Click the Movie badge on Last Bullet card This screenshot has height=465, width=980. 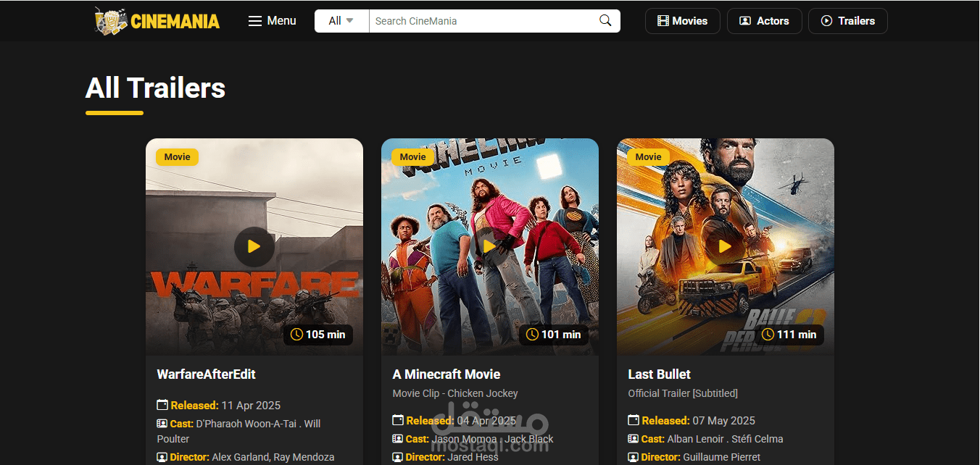pos(649,157)
